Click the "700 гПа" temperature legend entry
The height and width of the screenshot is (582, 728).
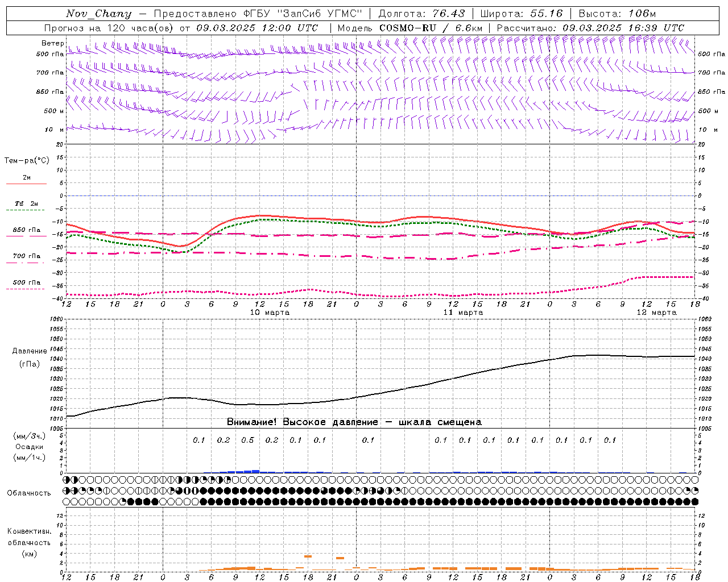[x=27, y=256]
